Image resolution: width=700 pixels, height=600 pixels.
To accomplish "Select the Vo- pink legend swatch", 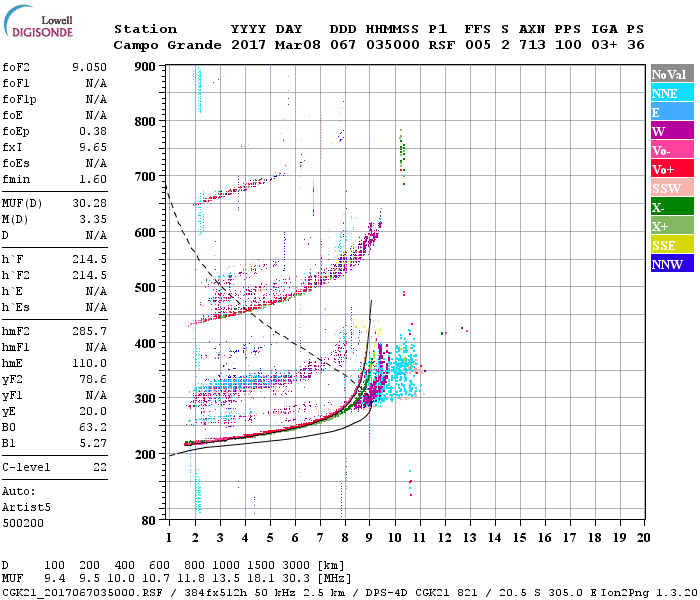I will click(672, 150).
